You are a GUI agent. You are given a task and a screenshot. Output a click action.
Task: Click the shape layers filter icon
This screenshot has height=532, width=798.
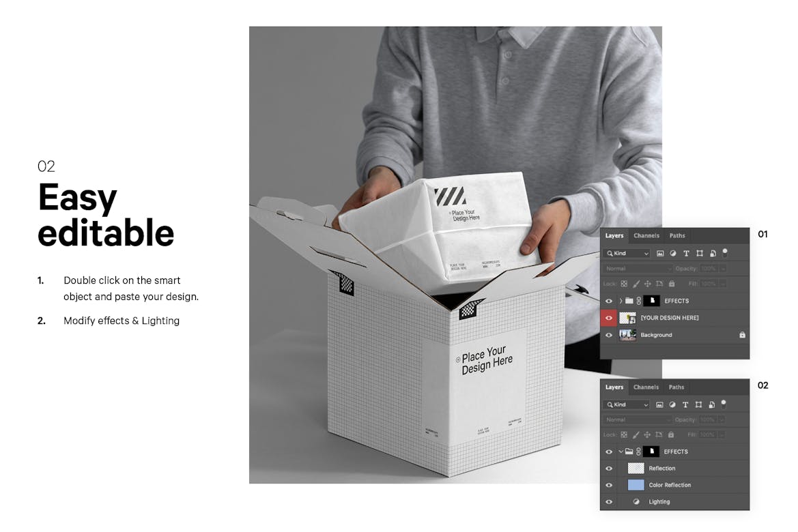(x=700, y=253)
